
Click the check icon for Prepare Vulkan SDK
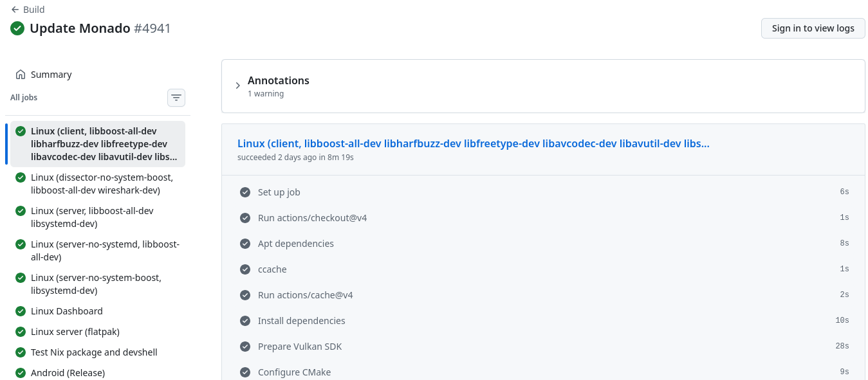[245, 347]
